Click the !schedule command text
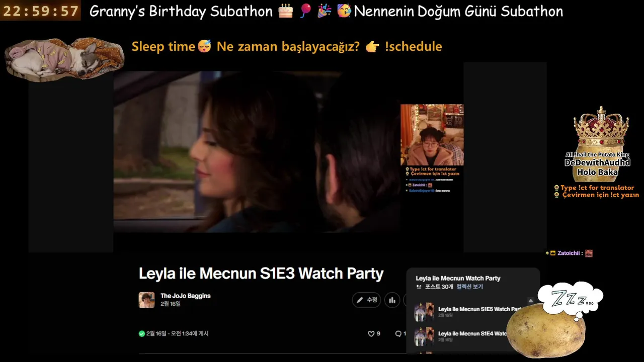 point(413,47)
